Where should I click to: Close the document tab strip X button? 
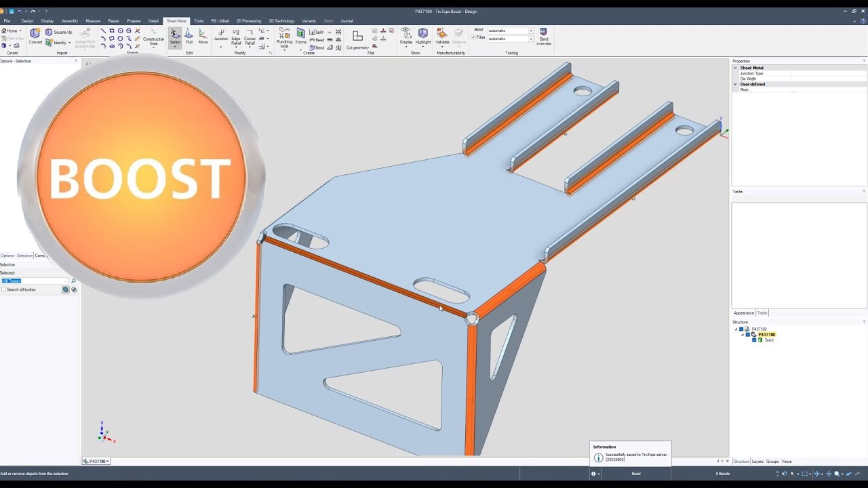tap(728, 462)
